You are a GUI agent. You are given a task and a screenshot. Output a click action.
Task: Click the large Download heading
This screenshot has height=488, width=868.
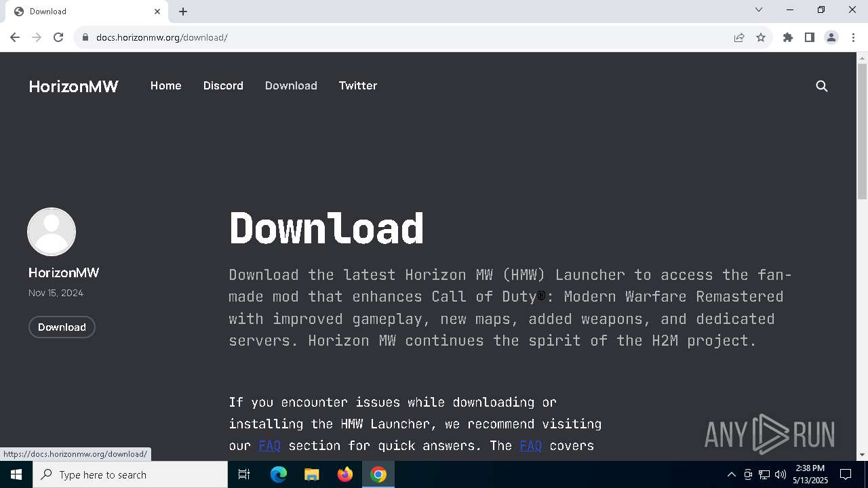326,228
